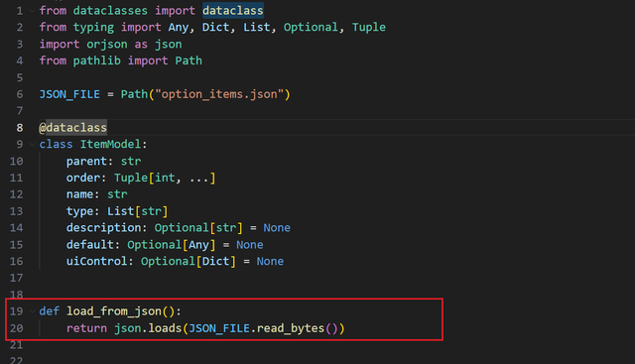Click the JSON_FILE constant definition on line 6
Image resolution: width=635 pixels, height=364 pixels.
point(69,94)
